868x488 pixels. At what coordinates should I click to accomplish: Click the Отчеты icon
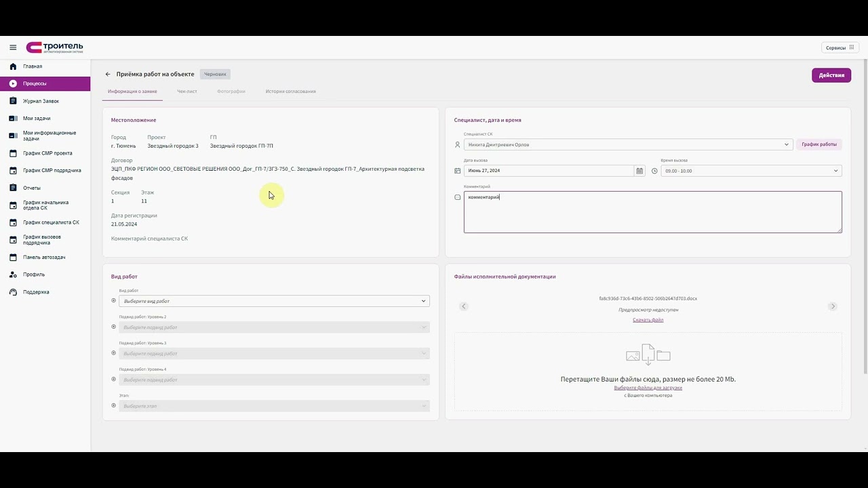(13, 188)
